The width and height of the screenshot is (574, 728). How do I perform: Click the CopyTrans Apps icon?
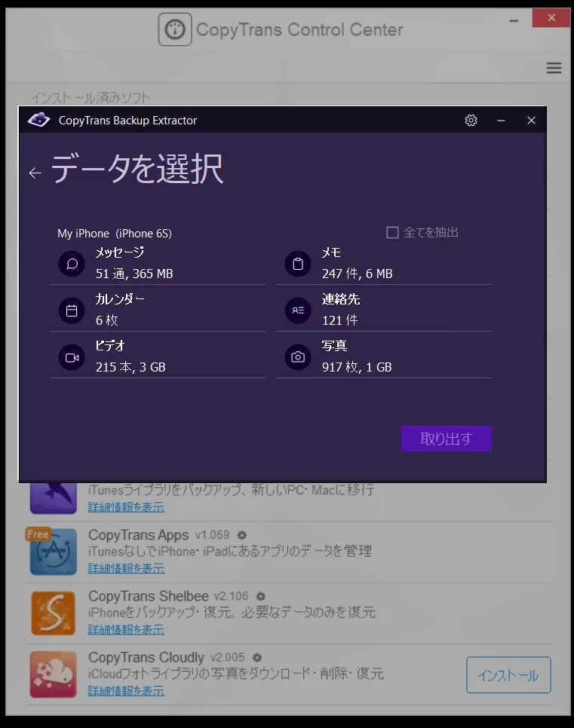tap(53, 552)
